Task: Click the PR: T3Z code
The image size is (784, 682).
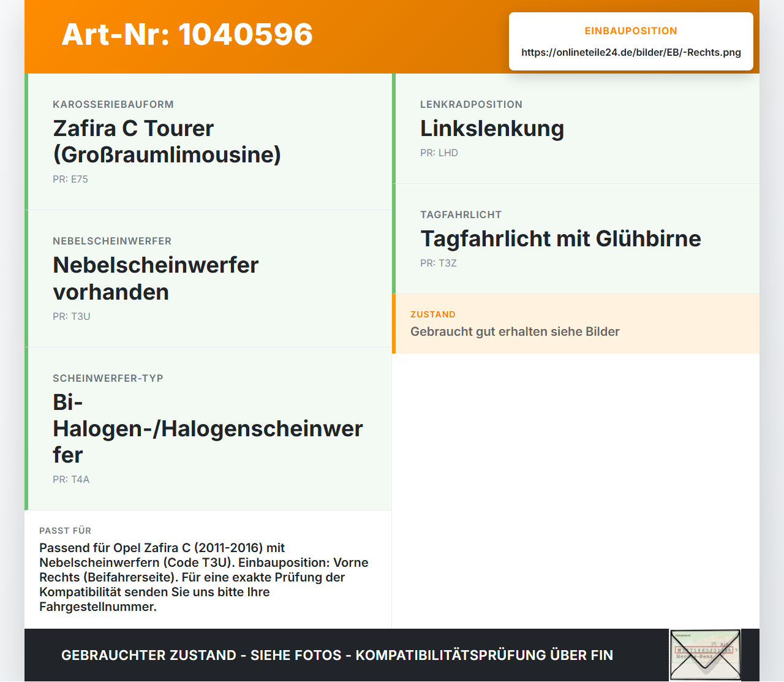Action: [x=439, y=263]
